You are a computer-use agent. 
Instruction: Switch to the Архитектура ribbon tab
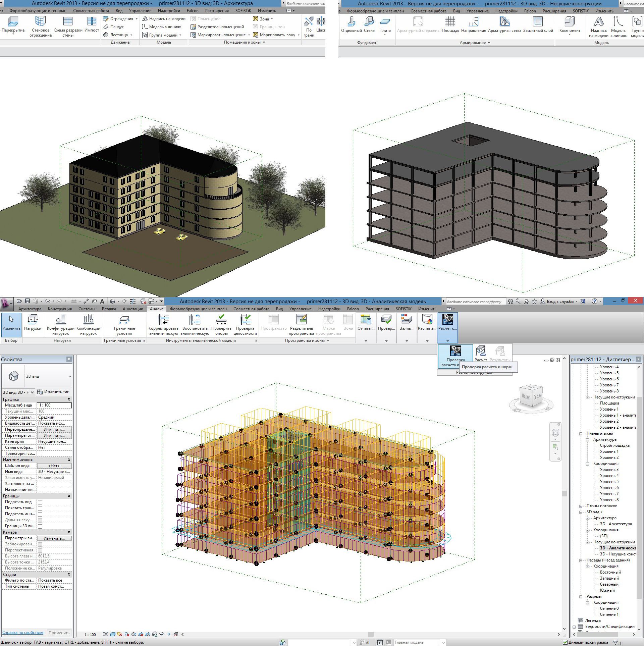30,309
